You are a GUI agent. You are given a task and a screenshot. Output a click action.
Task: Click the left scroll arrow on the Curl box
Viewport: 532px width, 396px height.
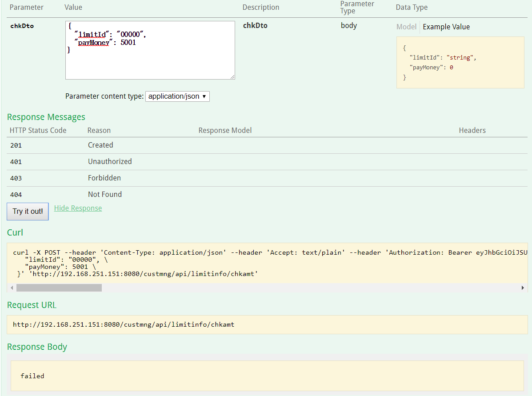(x=11, y=288)
